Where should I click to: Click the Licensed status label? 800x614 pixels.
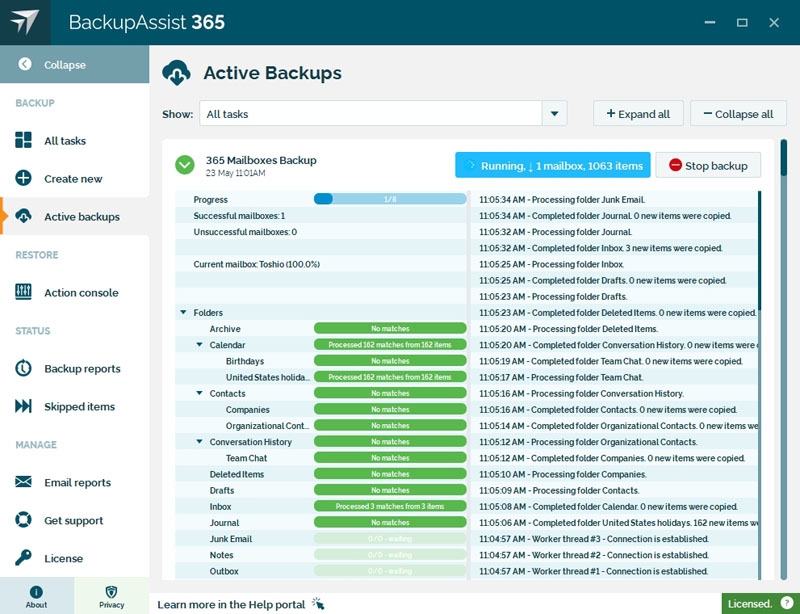750,604
